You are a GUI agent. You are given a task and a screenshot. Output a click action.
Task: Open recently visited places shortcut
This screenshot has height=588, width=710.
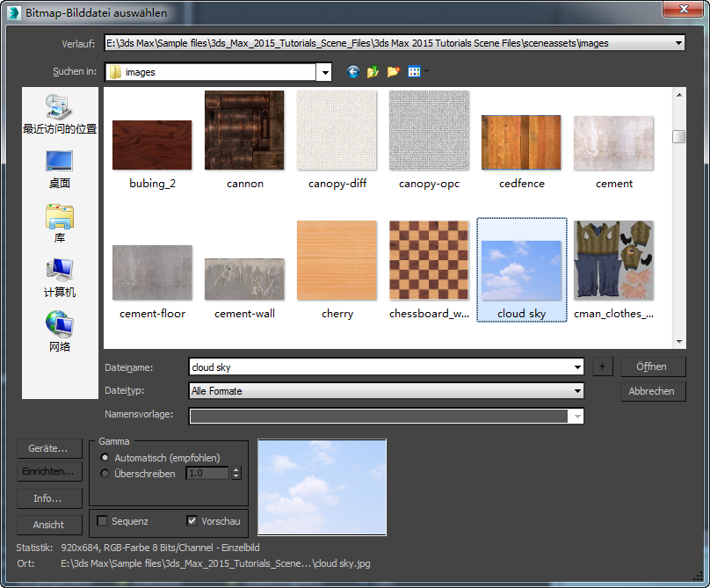pyautogui.click(x=60, y=114)
